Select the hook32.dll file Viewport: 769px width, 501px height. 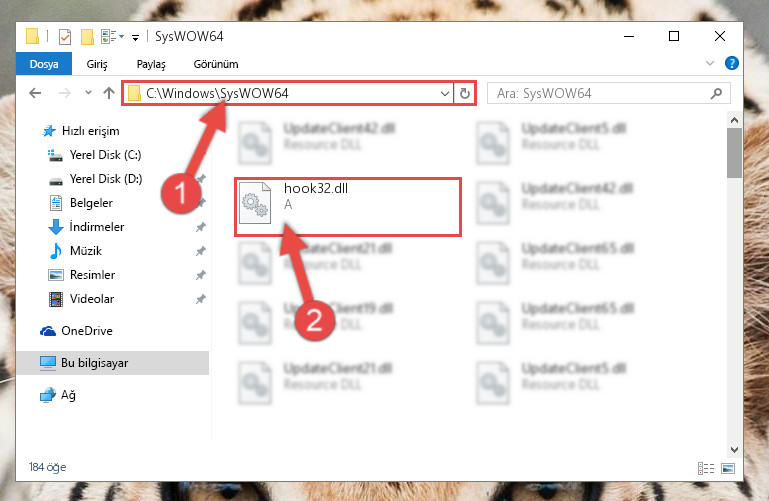(x=348, y=207)
